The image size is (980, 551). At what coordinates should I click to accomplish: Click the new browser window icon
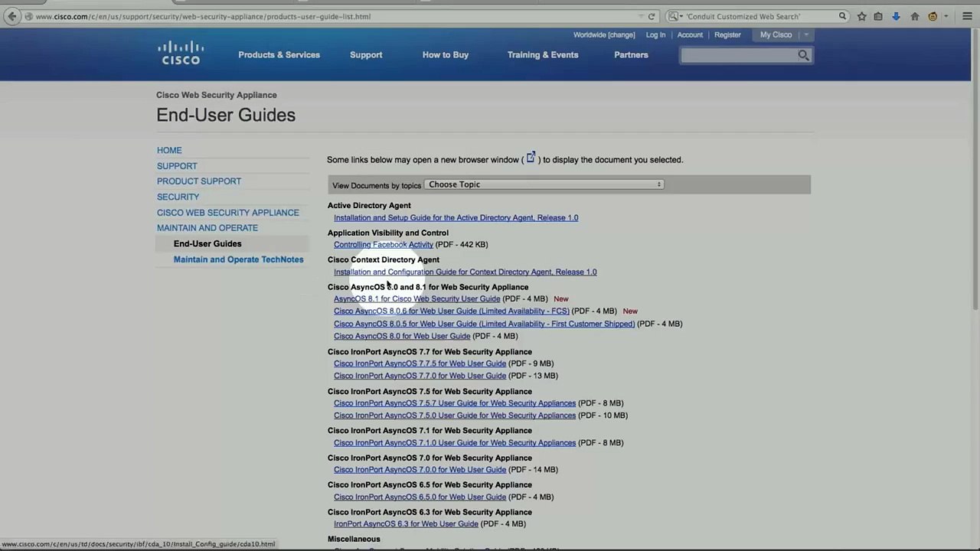coord(531,158)
